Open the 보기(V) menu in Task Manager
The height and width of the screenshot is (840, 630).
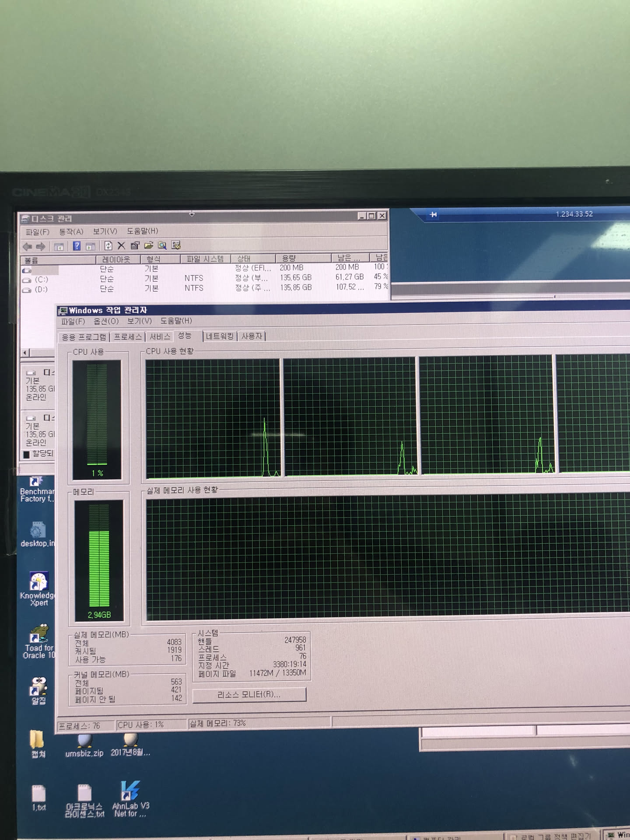click(139, 321)
